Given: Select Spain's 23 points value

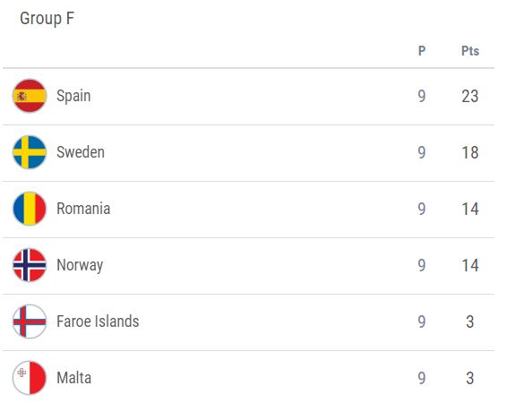Looking at the screenshot, I should [x=470, y=96].
